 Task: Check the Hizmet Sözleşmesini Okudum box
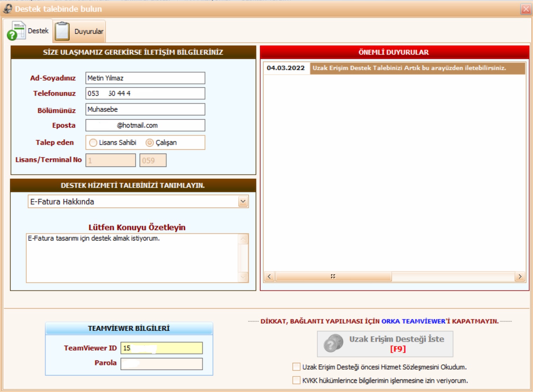pos(297,367)
